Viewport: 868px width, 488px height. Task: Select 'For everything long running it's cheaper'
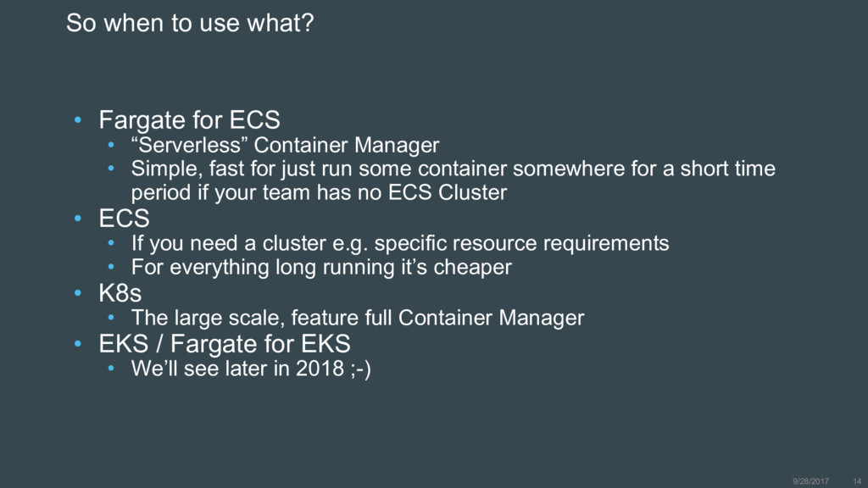pos(321,267)
